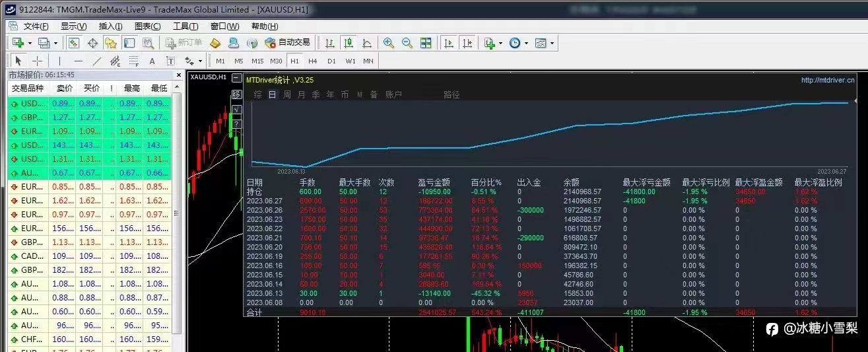Image resolution: width=868 pixels, height=352 pixels.
Task: Click the ? help button beside chart
Action: [x=237, y=124]
